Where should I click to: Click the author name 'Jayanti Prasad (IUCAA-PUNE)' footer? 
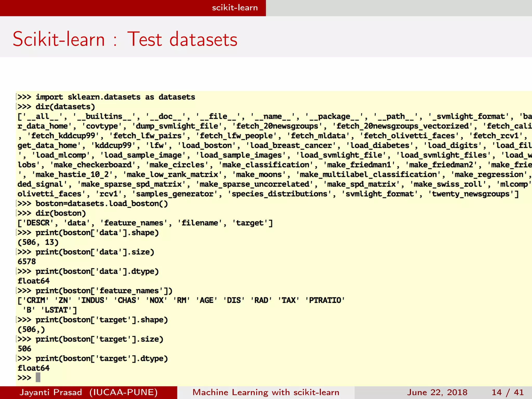pyautogui.click(x=89, y=392)
